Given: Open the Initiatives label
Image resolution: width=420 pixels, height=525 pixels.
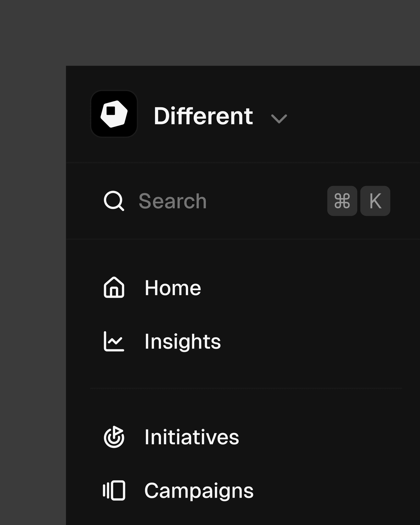Looking at the screenshot, I should pyautogui.click(x=192, y=437).
